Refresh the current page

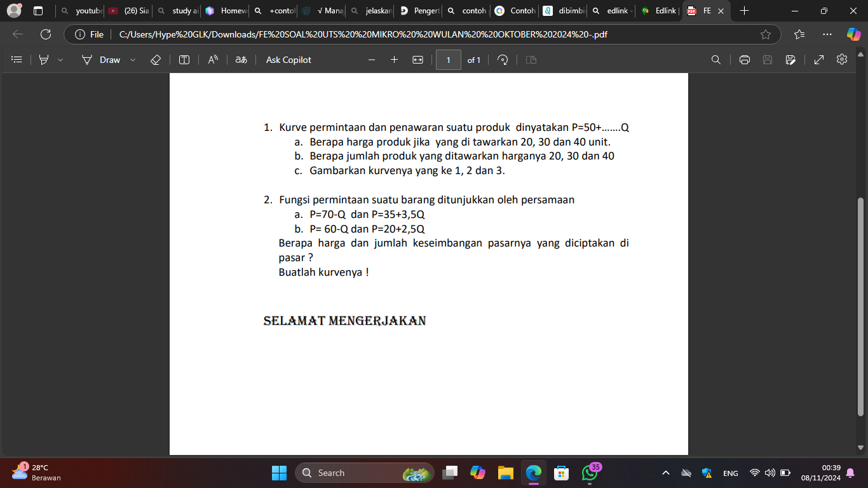(x=46, y=34)
